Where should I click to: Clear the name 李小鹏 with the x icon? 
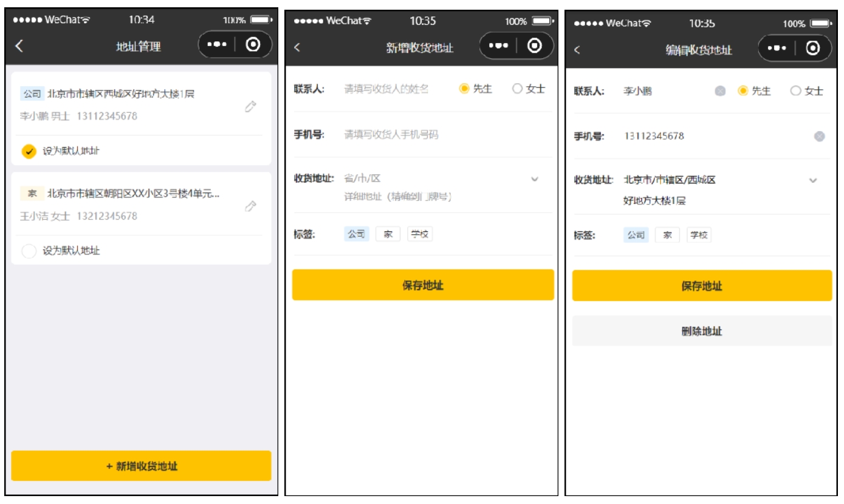(x=720, y=91)
